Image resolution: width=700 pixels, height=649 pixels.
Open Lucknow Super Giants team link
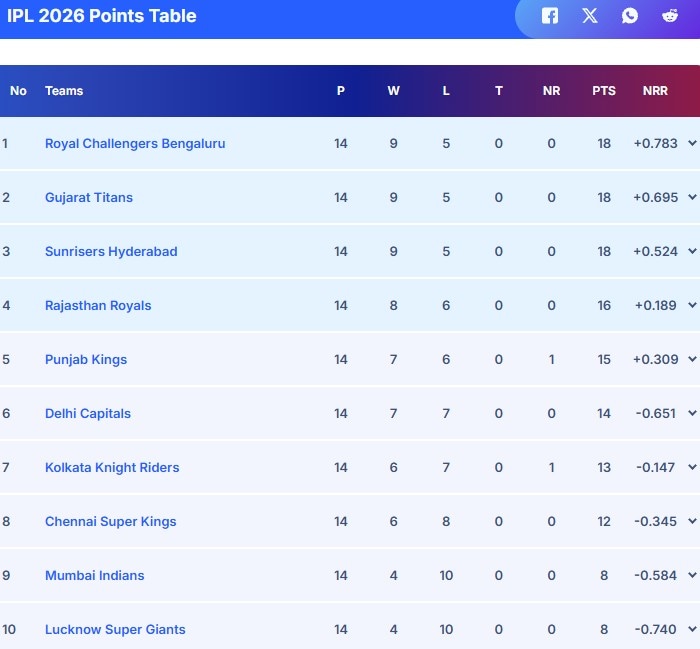(115, 630)
